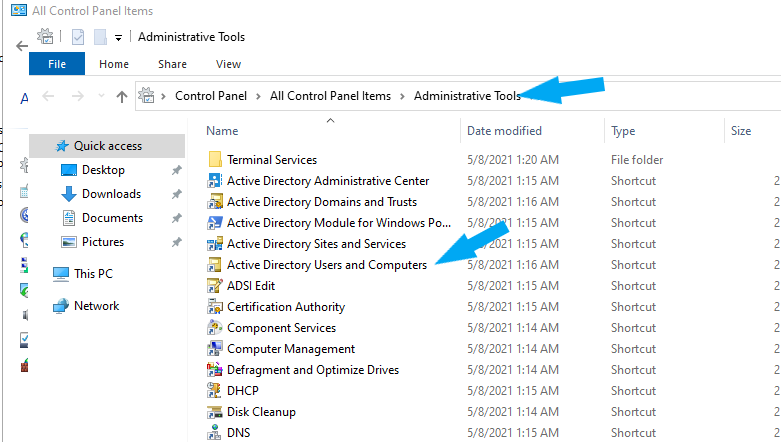Click the Quick access star icon
The width and height of the screenshot is (781, 442).
(x=62, y=146)
